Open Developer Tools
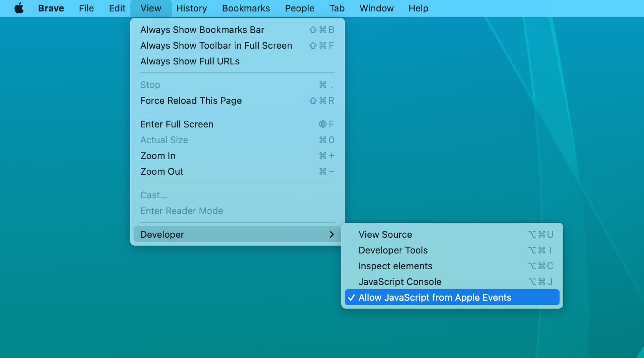644x358 pixels. click(393, 250)
